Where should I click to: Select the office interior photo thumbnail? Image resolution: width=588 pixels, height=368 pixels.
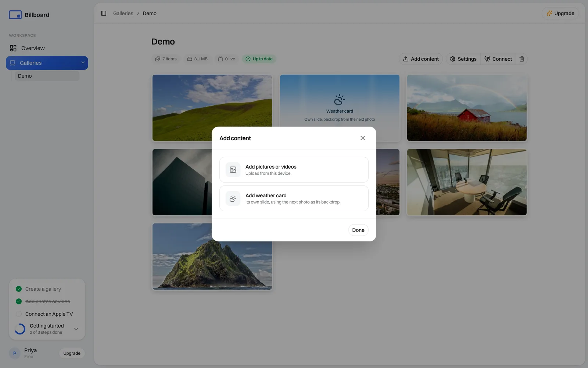(467, 182)
